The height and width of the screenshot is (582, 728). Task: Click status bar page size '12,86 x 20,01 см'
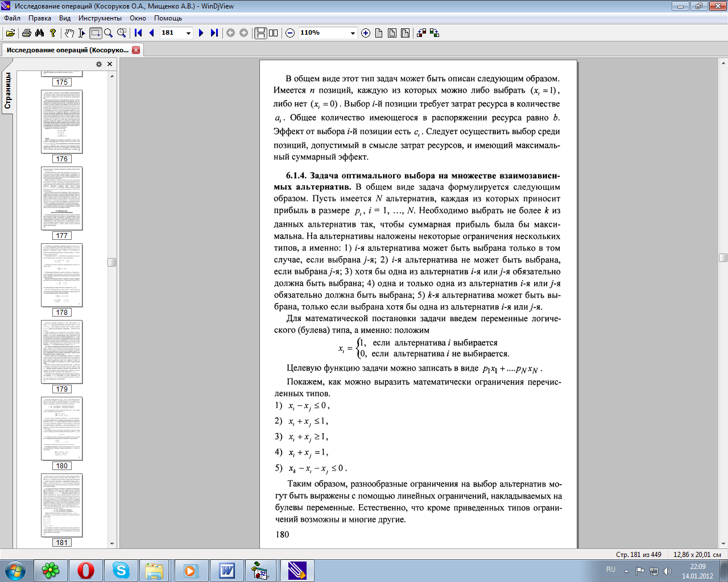tap(697, 555)
